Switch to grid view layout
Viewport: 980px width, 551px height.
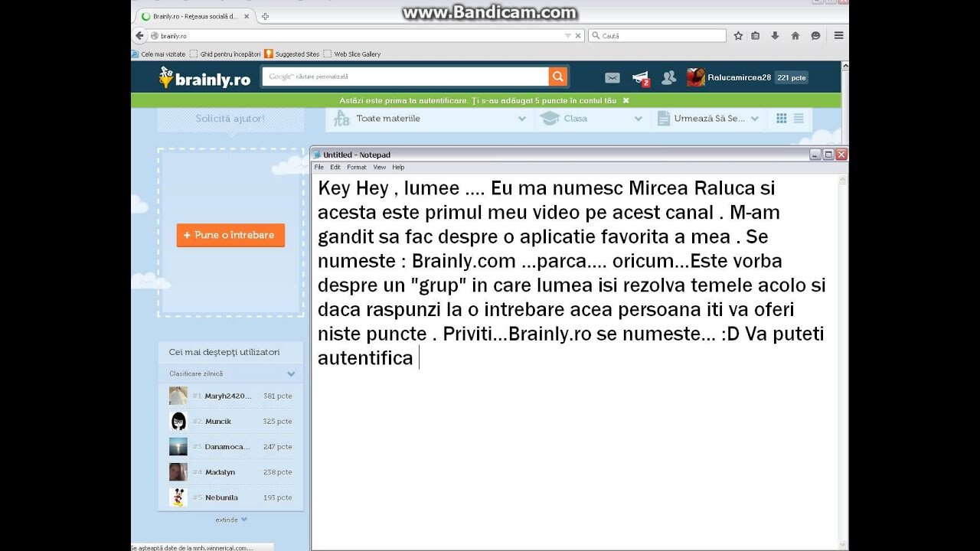click(782, 119)
